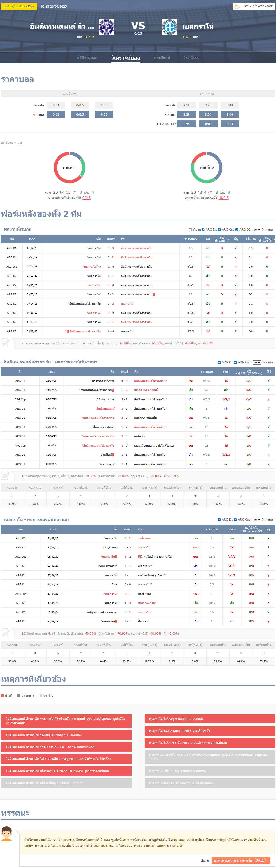Open match-count dropdown for Belgrano results
This screenshot has width=276, height=868.
(x=257, y=520)
